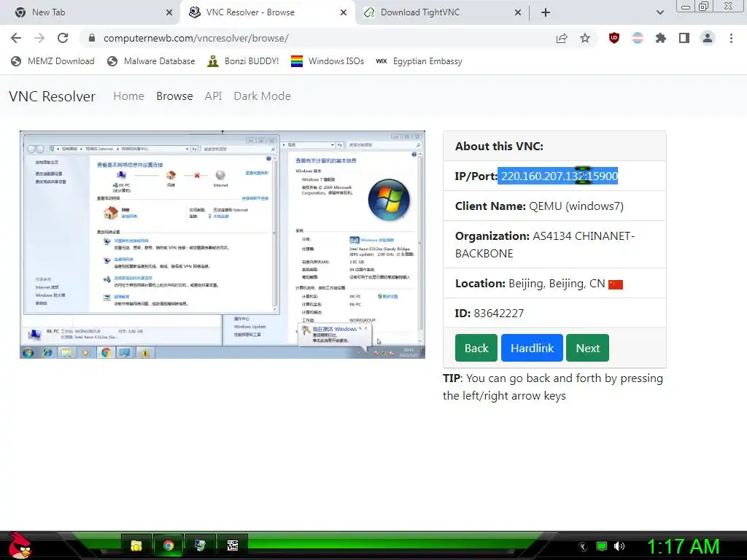Viewport: 747px width, 560px height.
Task: Open the Malware Database bookmark
Action: coord(151,61)
